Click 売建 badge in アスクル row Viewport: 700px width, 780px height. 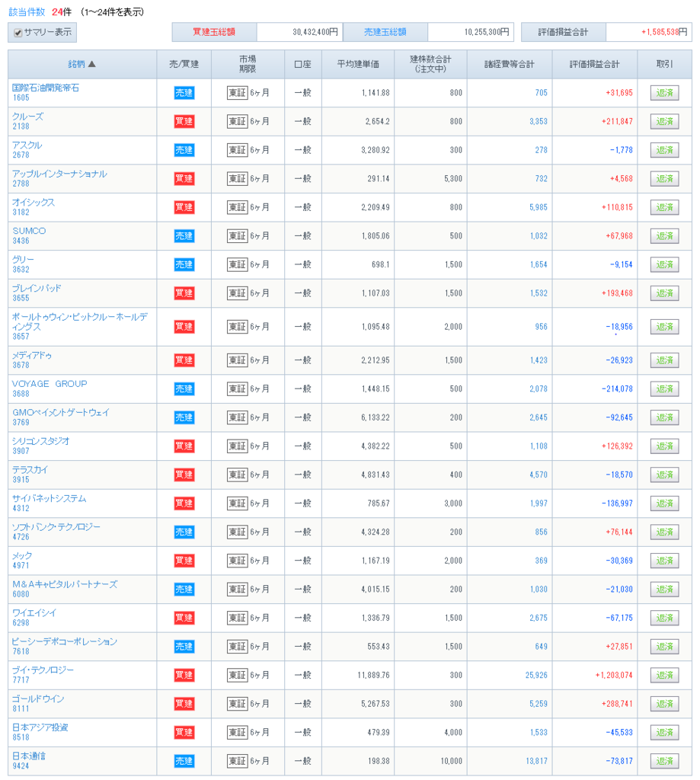(184, 150)
